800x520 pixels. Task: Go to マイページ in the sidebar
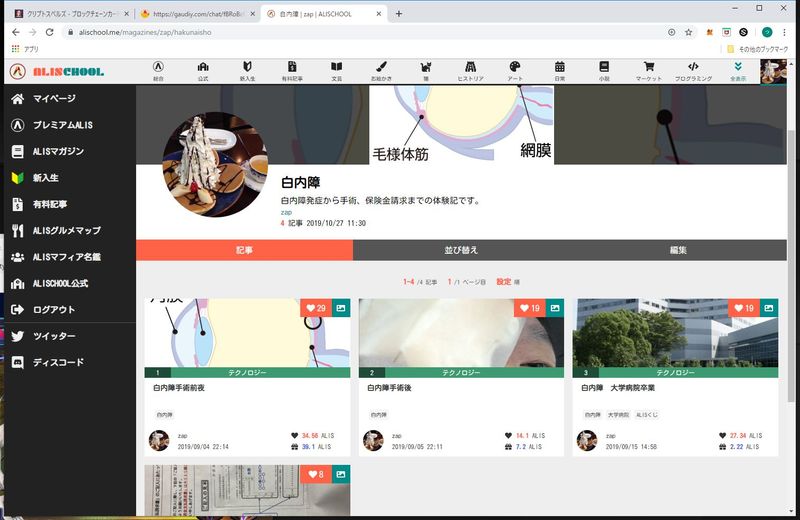coord(54,99)
